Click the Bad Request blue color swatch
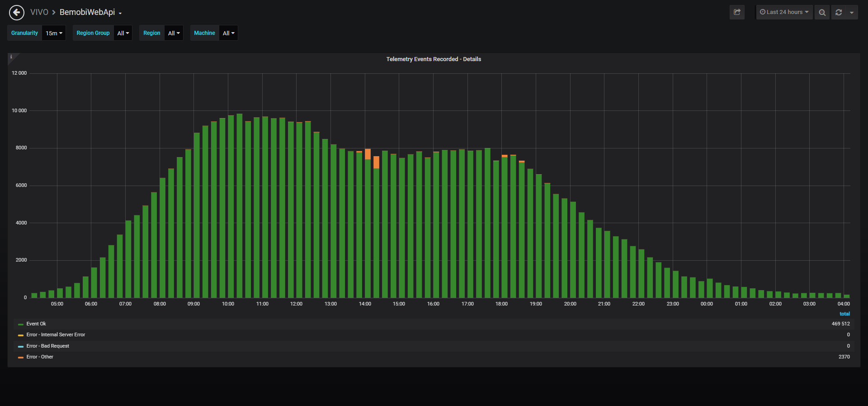The image size is (868, 406). (x=21, y=347)
